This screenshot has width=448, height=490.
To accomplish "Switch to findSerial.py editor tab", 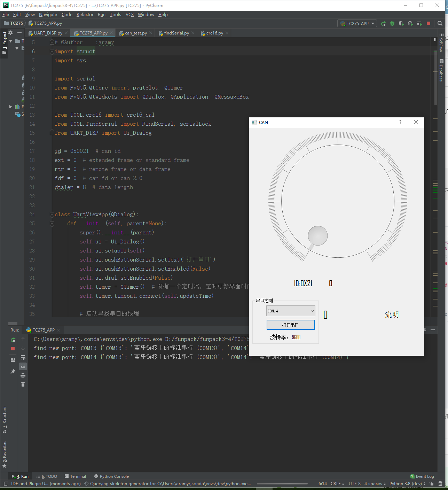I will point(176,33).
